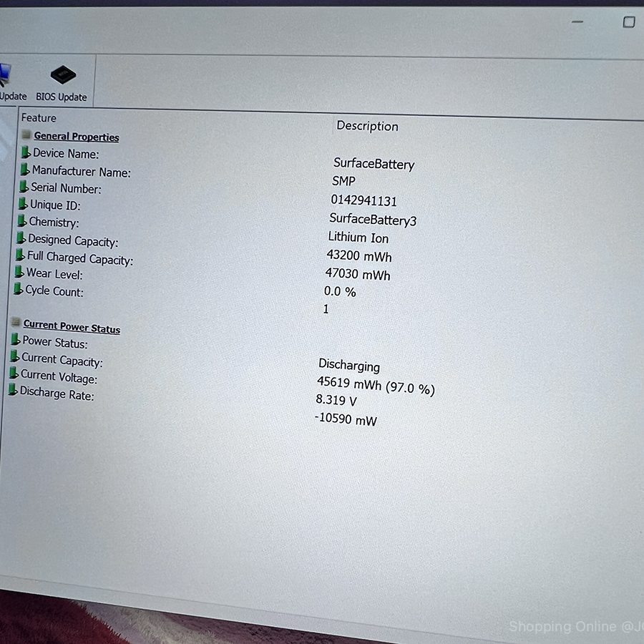The image size is (644, 644).
Task: Click the battery icon beside Chemistry
Action: pos(21,220)
